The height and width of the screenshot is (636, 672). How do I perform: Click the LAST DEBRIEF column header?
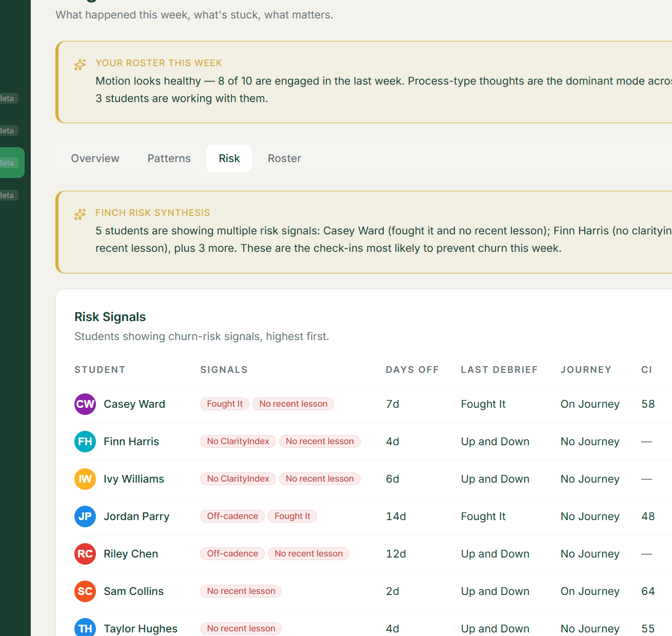click(x=499, y=370)
